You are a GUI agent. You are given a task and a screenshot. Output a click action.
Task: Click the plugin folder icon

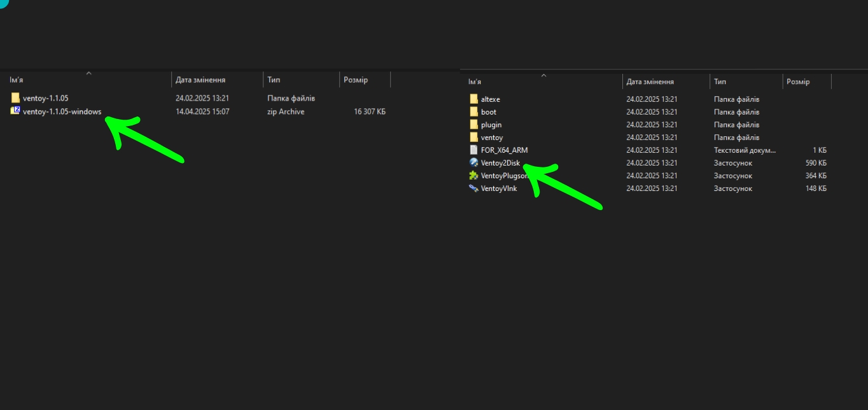[x=473, y=125]
